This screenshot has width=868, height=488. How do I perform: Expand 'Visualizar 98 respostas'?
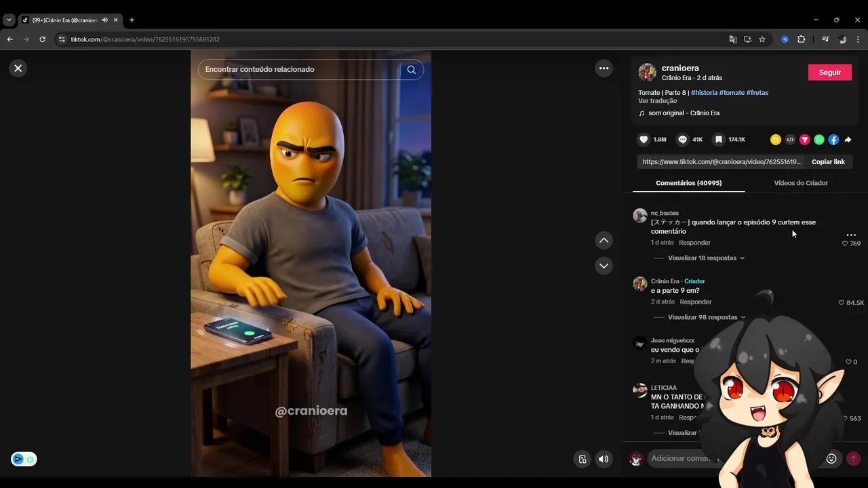pyautogui.click(x=706, y=317)
